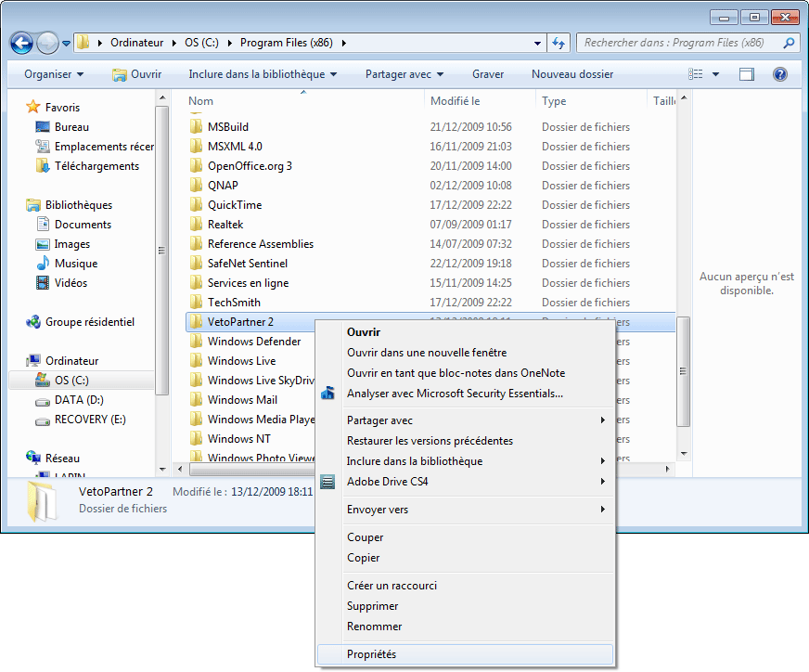
Task: Open the Organiser dropdown menu
Action: coord(54,74)
